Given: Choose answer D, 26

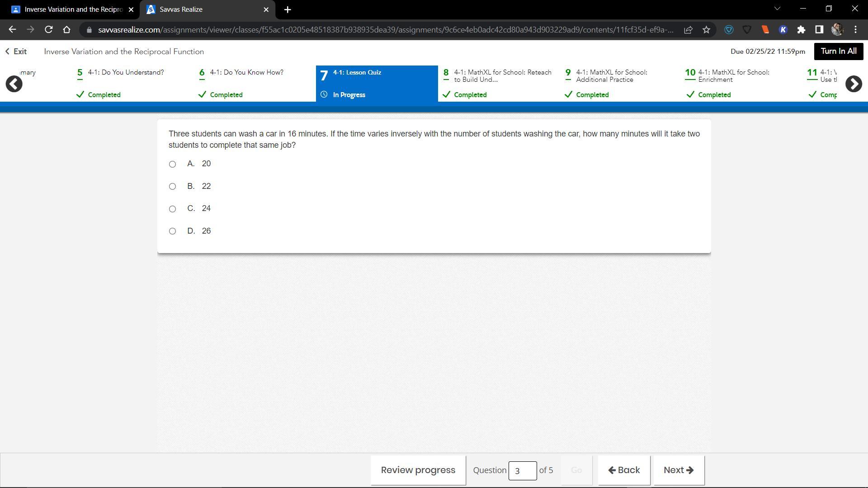Looking at the screenshot, I should [x=172, y=231].
